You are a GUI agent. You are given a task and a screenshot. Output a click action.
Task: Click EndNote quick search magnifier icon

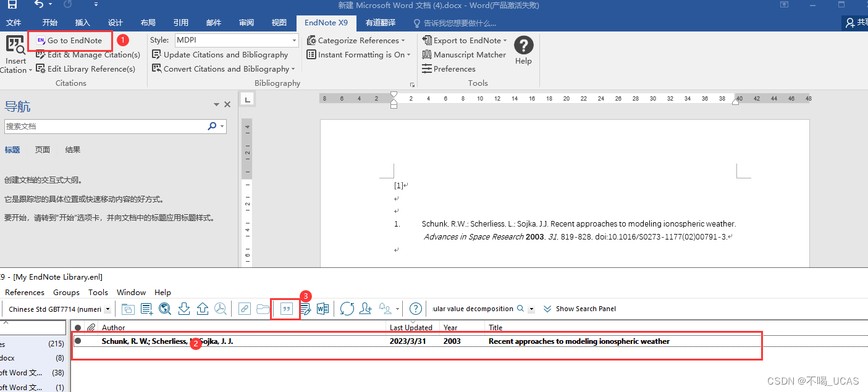click(520, 309)
